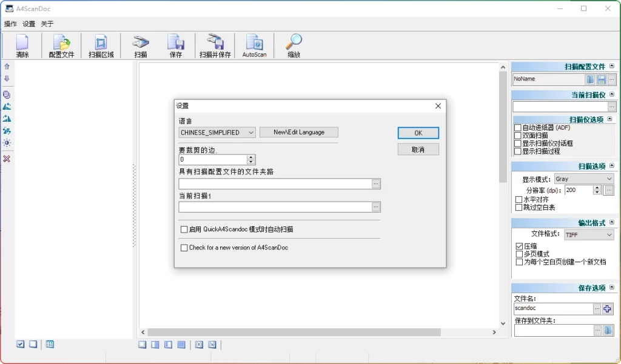Open the CHINESE_SIMPLIFIED language dropdown
The width and height of the screenshot is (621, 364).
(x=251, y=132)
